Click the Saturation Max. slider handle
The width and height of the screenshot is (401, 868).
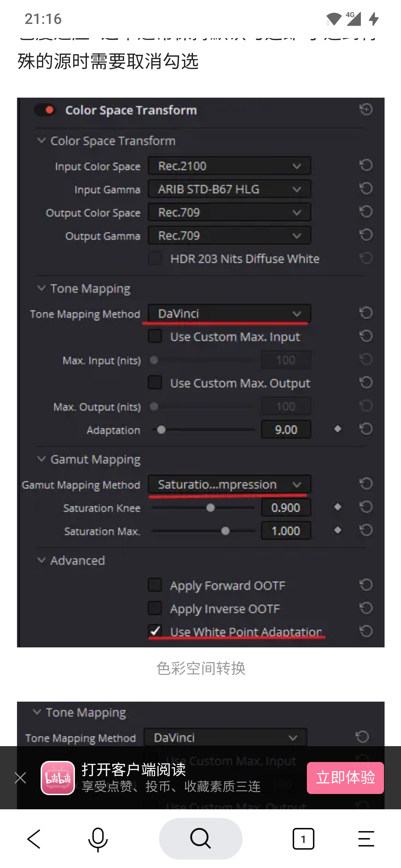225,531
